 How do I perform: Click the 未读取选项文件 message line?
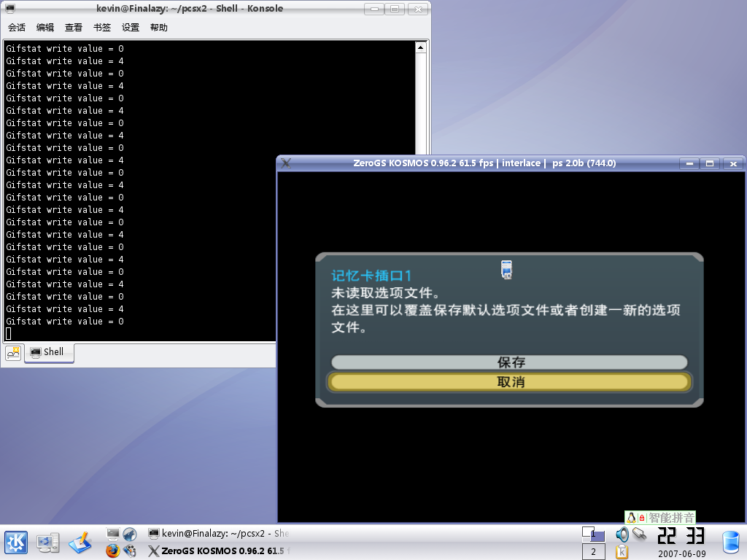(385, 293)
